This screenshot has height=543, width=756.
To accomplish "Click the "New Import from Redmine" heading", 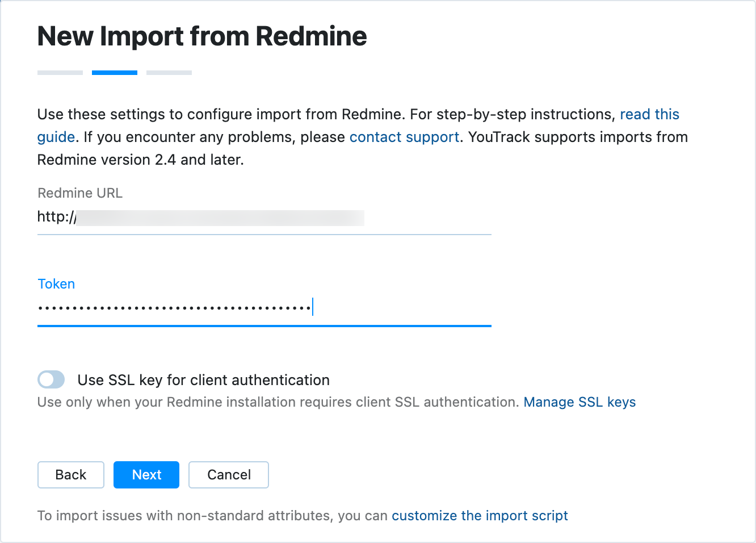I will pos(202,36).
